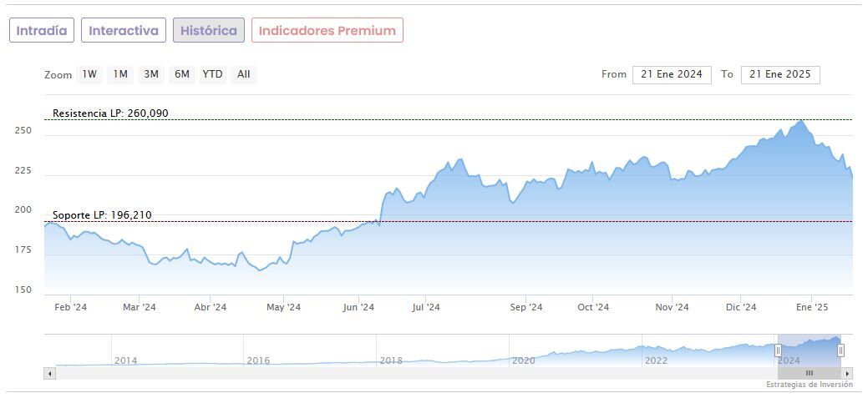The height and width of the screenshot is (398, 868).
Task: Click 2020 area in the navigator
Action: click(524, 360)
